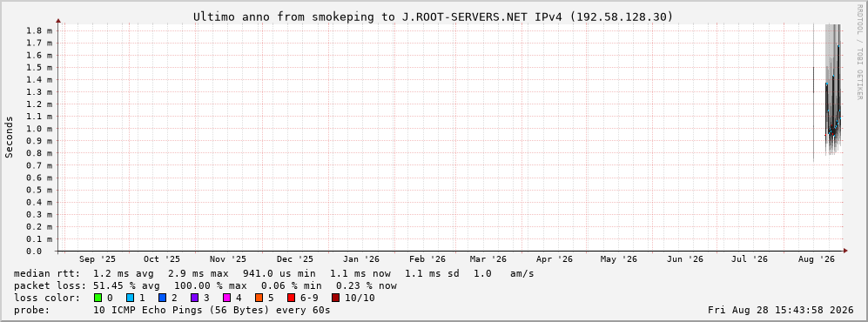Click the packet loss statistics line
868x322 pixels.
pos(205,285)
